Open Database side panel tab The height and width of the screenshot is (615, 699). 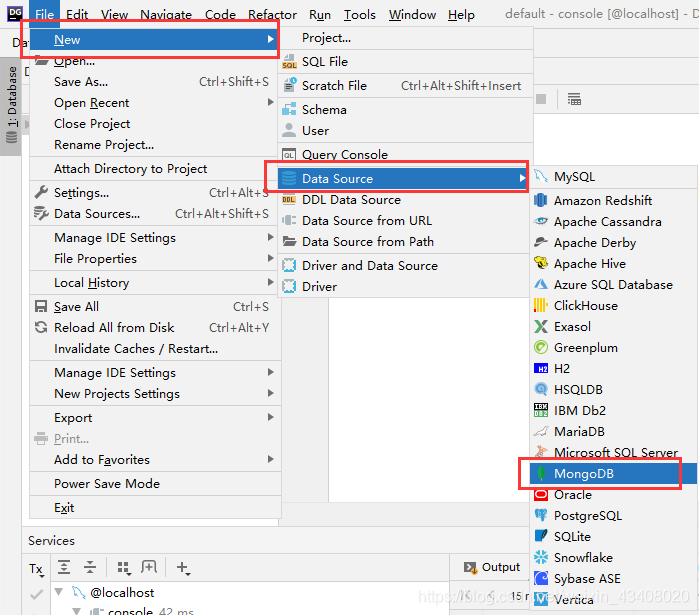coord(12,106)
